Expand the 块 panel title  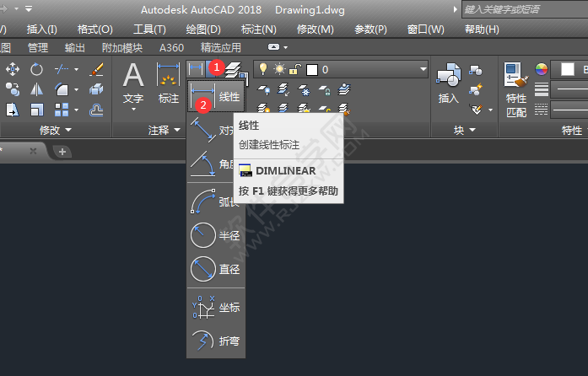click(x=465, y=130)
